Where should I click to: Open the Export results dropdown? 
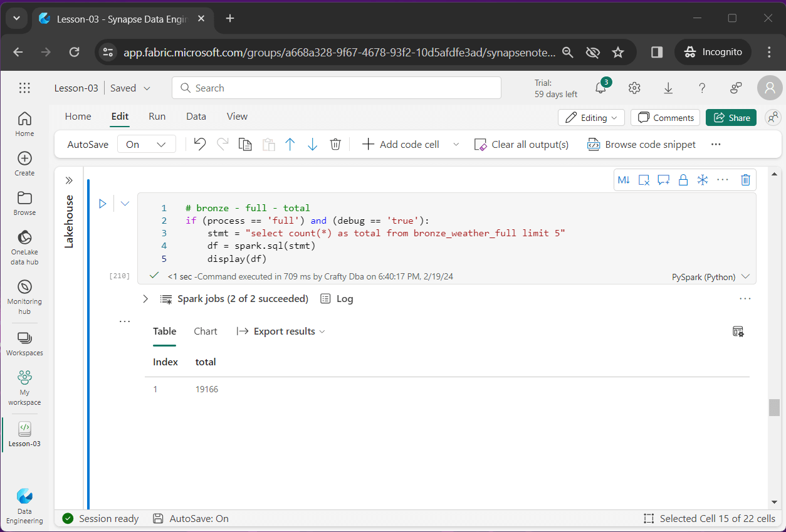pyautogui.click(x=281, y=331)
